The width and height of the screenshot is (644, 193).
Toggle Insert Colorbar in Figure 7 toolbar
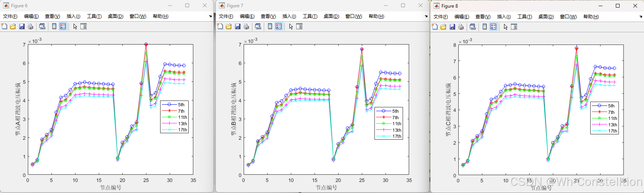270,26
